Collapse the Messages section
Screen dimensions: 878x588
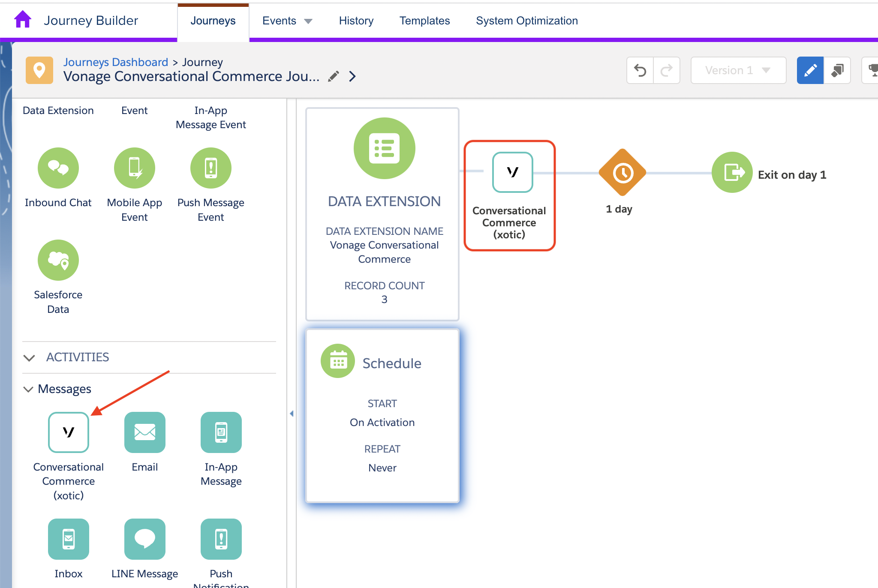(28, 389)
